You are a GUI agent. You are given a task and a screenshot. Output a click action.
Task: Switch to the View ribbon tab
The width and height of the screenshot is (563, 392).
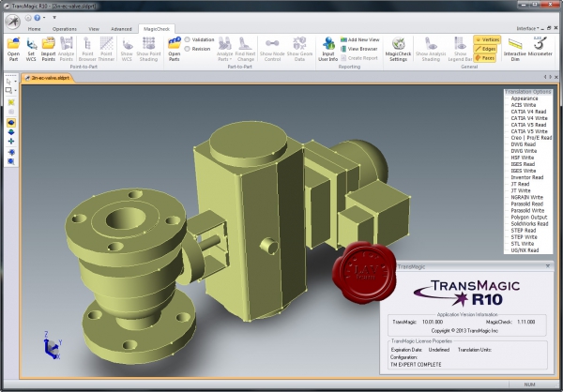pyautogui.click(x=94, y=29)
